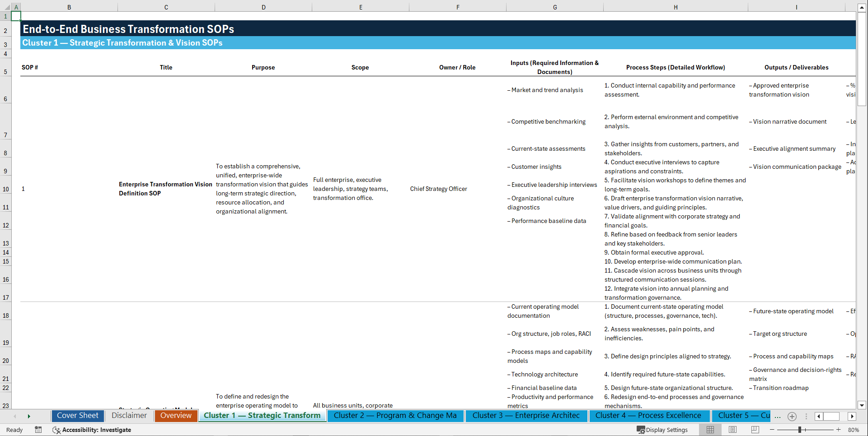The height and width of the screenshot is (436, 868).
Task: Add a new worksheet with the plus icon
Action: (x=792, y=416)
